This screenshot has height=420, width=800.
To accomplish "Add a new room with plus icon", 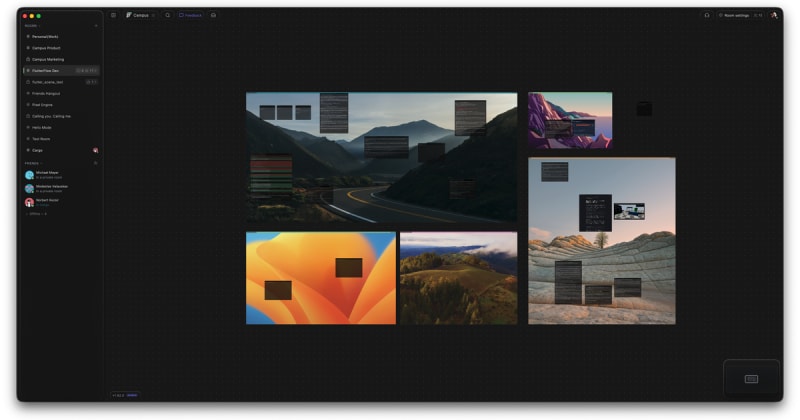I will [96, 26].
